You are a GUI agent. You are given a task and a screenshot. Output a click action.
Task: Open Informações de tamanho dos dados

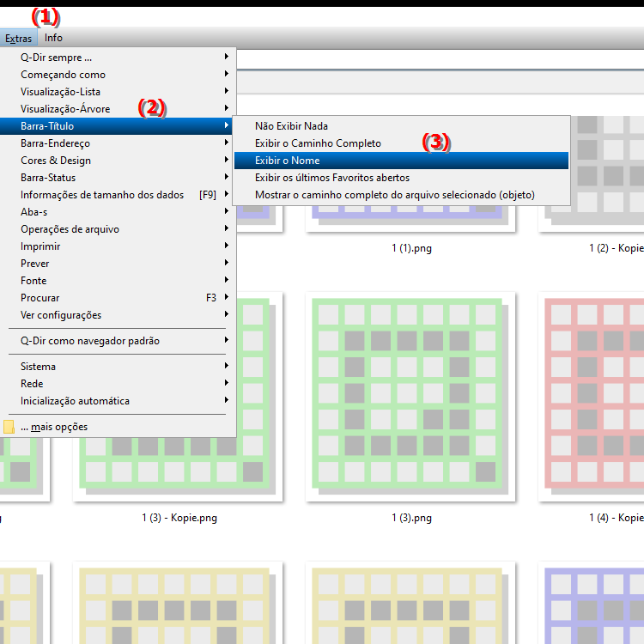tap(118, 195)
